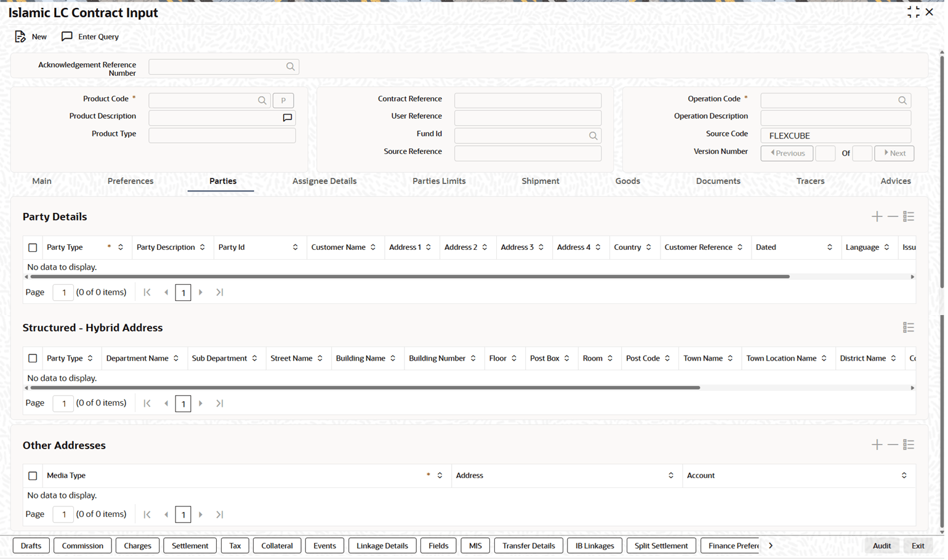This screenshot has height=560, width=948.
Task: Click the Contract Reference input field
Action: (528, 100)
